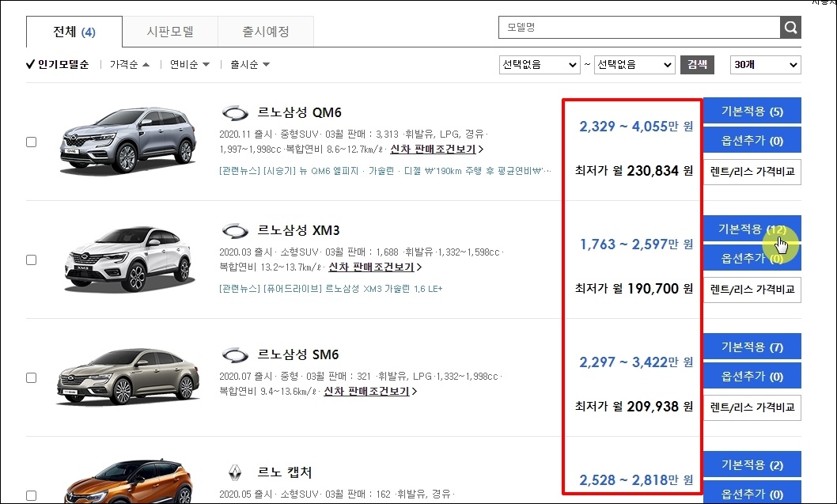Click the magnifier search icon button
837x504 pixels.
click(790, 27)
